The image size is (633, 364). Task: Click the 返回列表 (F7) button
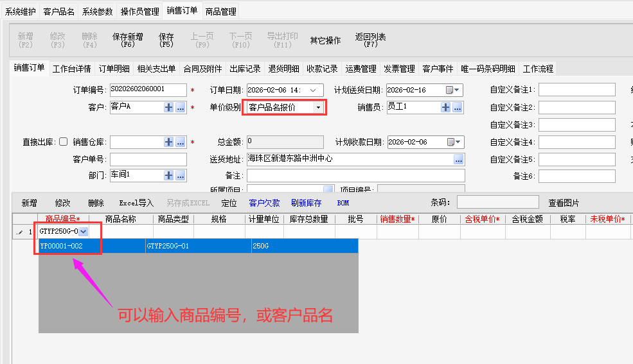[370, 40]
